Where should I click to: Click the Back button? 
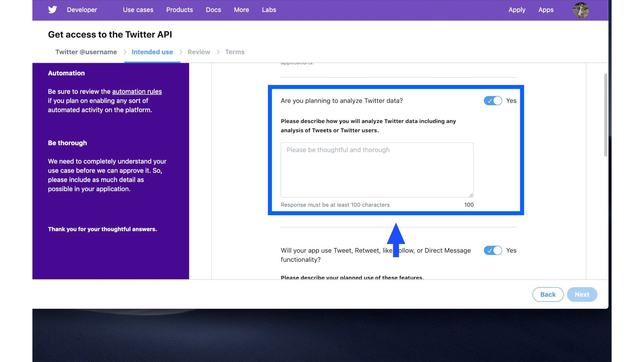point(548,294)
